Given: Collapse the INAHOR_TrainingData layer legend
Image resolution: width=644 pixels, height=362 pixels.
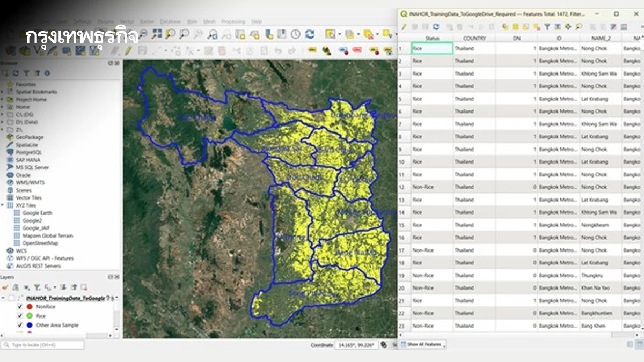Looking at the screenshot, I should point(3,298).
